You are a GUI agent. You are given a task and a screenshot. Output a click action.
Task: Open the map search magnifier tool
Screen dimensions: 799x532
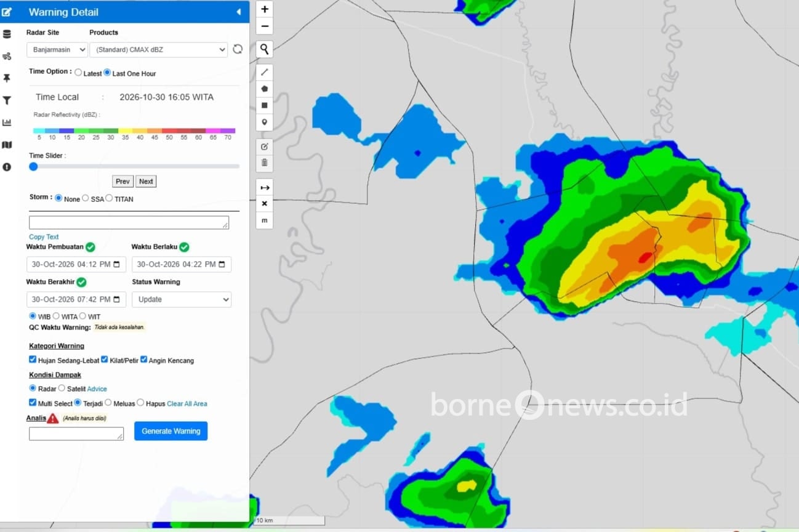point(265,49)
